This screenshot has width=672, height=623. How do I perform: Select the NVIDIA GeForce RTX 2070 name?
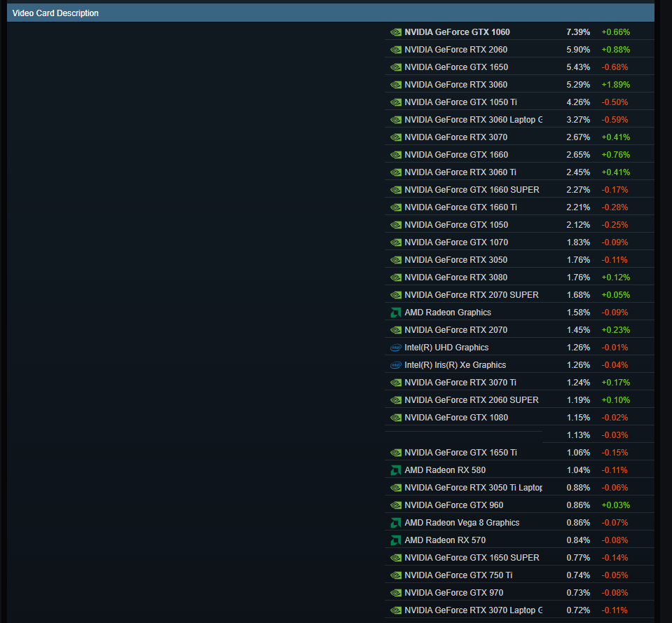tap(456, 330)
